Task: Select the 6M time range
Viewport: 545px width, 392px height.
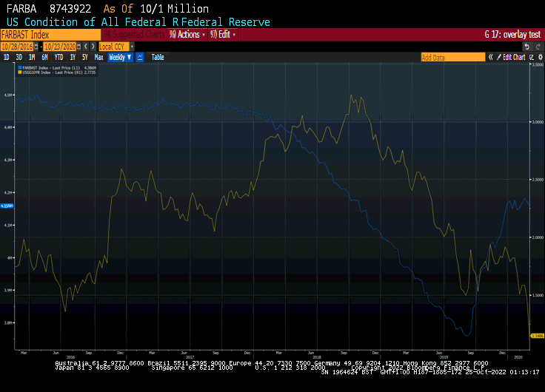Action: (x=44, y=57)
